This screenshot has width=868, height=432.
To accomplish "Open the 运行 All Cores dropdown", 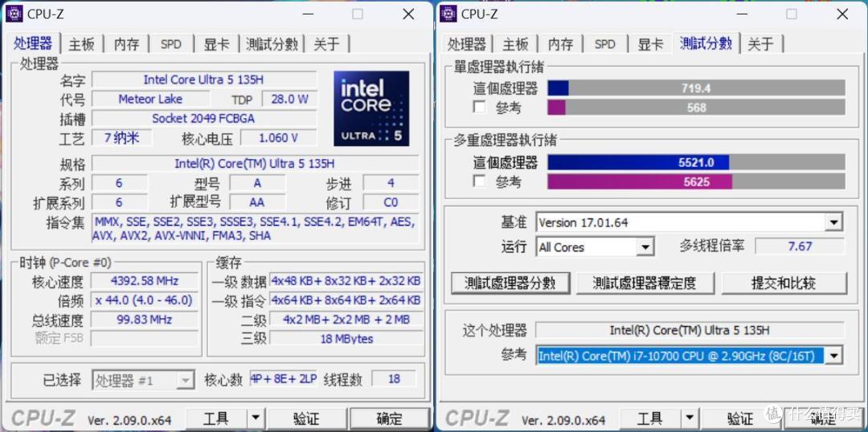I will coord(645,247).
